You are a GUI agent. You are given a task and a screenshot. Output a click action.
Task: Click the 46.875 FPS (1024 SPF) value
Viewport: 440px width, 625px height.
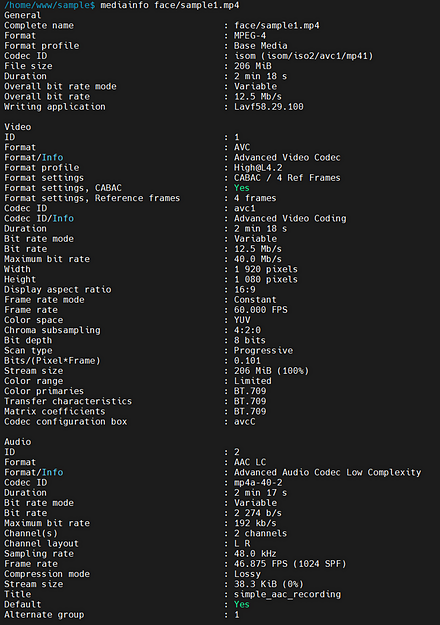(290, 564)
